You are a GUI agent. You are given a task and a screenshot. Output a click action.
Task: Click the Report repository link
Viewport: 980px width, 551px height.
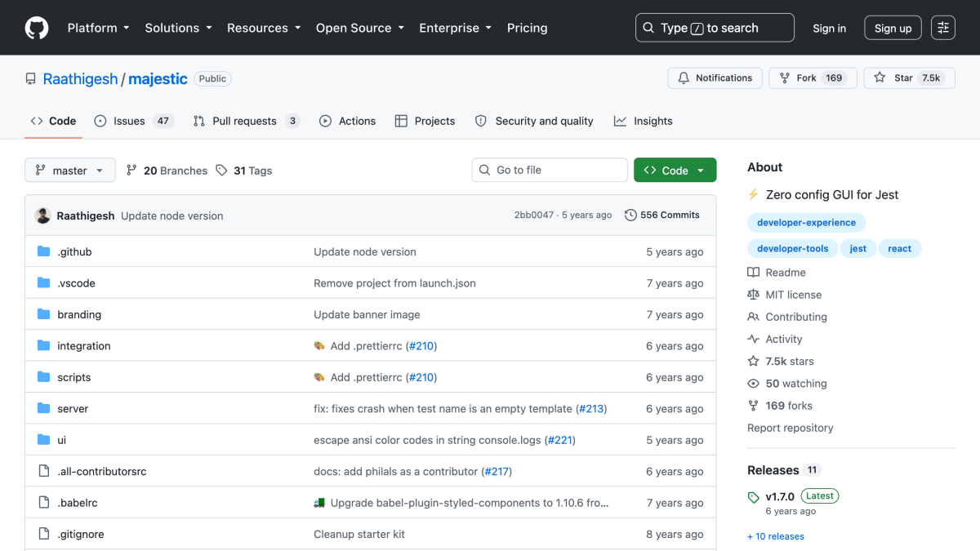tap(791, 428)
